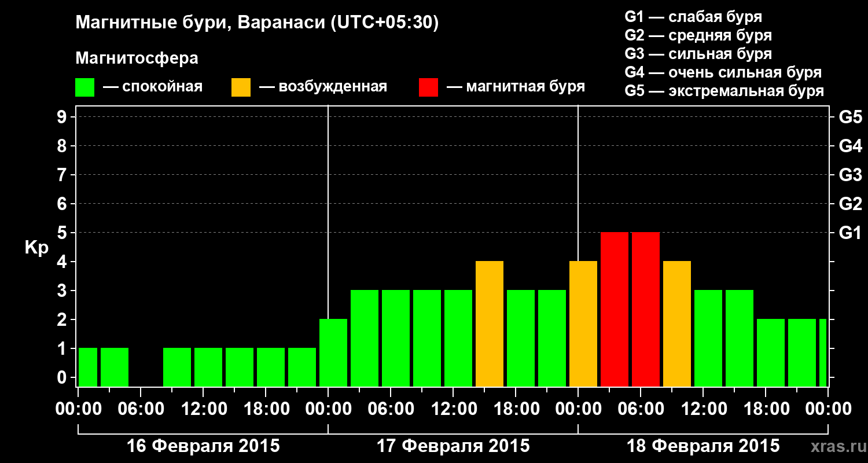Click the green 'спокойная' legend square
The image size is (868, 463).
pyautogui.click(x=84, y=87)
